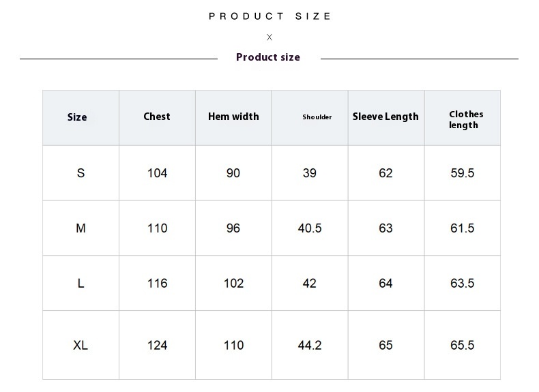539x392 pixels.
Task: Click the chest value 104
Action: click(158, 172)
